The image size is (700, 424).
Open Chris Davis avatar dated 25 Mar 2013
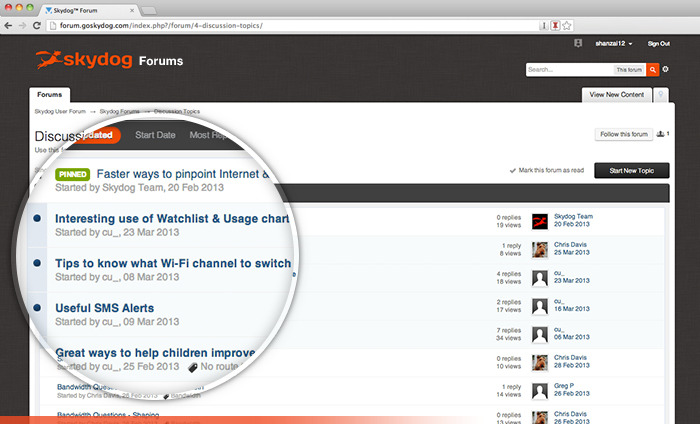(x=540, y=249)
